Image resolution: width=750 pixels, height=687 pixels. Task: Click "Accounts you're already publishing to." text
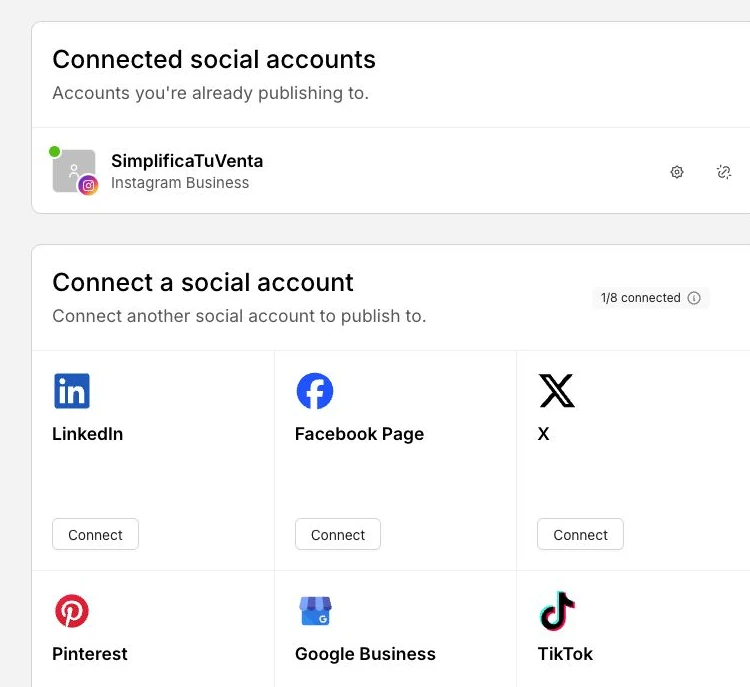pyautogui.click(x=210, y=93)
